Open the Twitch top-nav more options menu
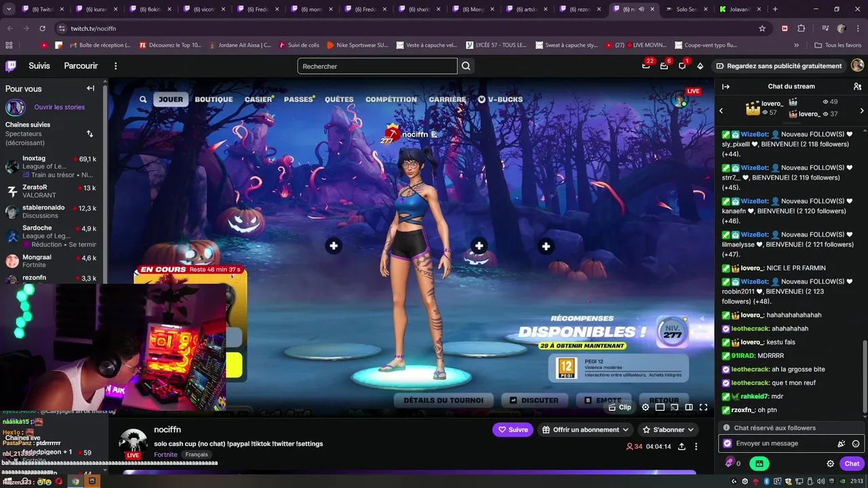 115,66
